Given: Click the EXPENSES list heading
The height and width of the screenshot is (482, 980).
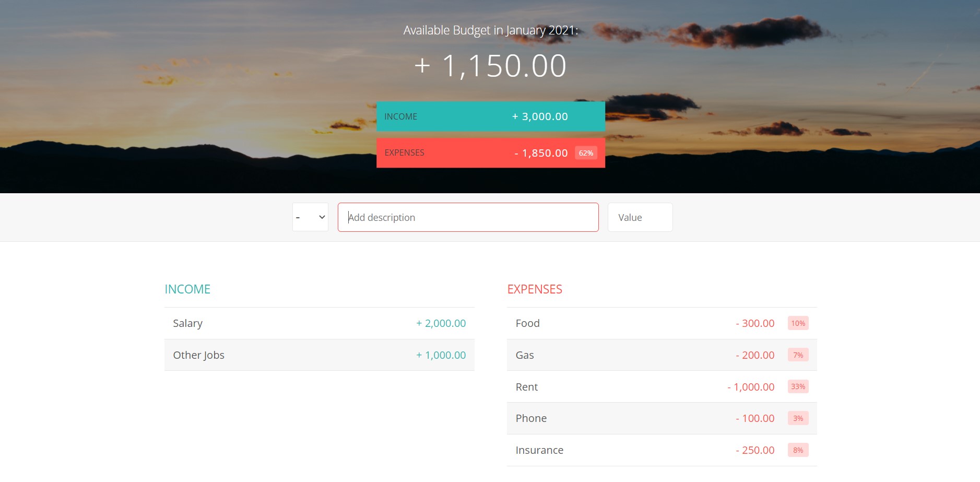Looking at the screenshot, I should 535,289.
